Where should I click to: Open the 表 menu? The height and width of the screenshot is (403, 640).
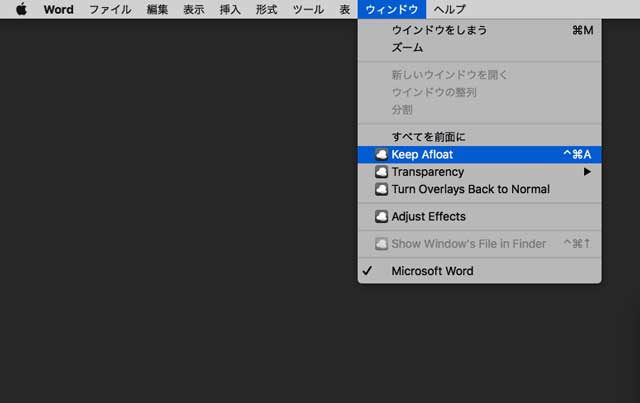345,9
